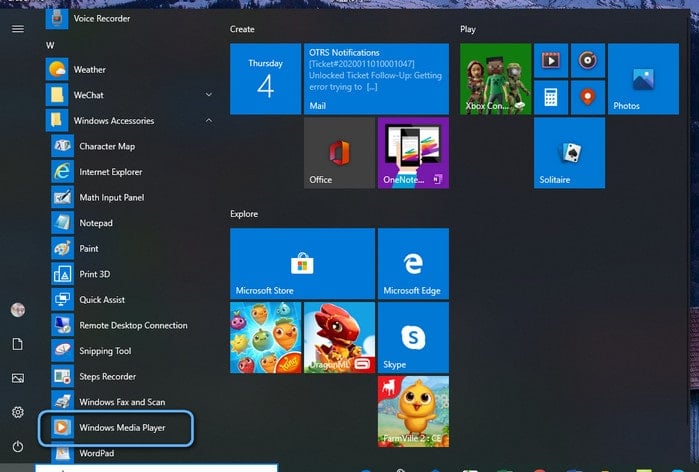
Task: Expand the WeChat folder chevron
Action: pos(209,94)
